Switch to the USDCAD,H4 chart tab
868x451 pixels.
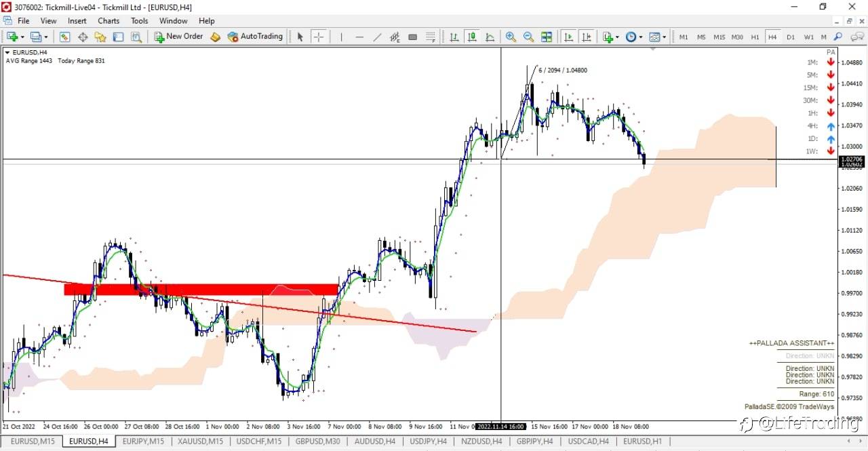(x=588, y=442)
